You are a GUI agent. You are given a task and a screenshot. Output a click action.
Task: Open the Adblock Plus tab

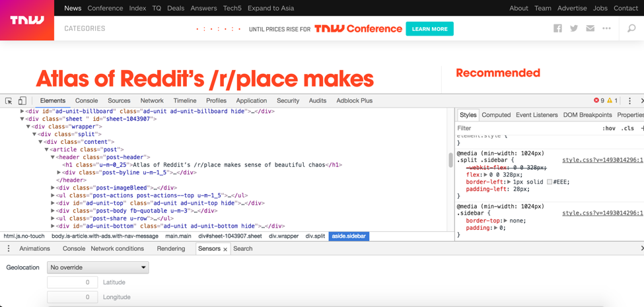click(x=355, y=100)
